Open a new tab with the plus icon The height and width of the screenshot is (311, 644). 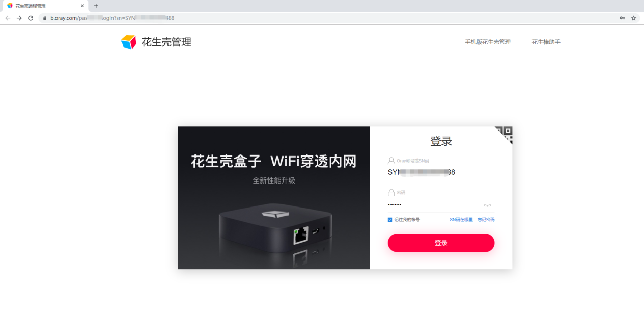(96, 6)
